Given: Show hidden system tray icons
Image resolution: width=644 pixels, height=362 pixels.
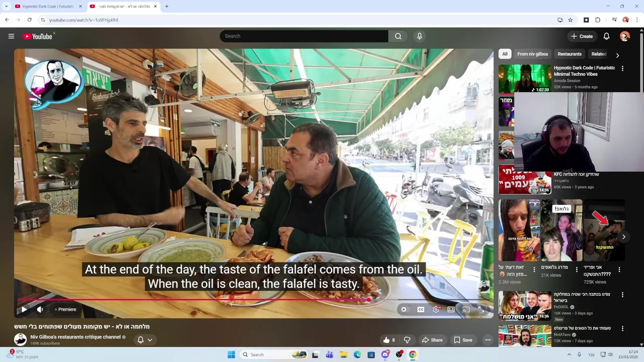Looking at the screenshot, I should point(569,354).
